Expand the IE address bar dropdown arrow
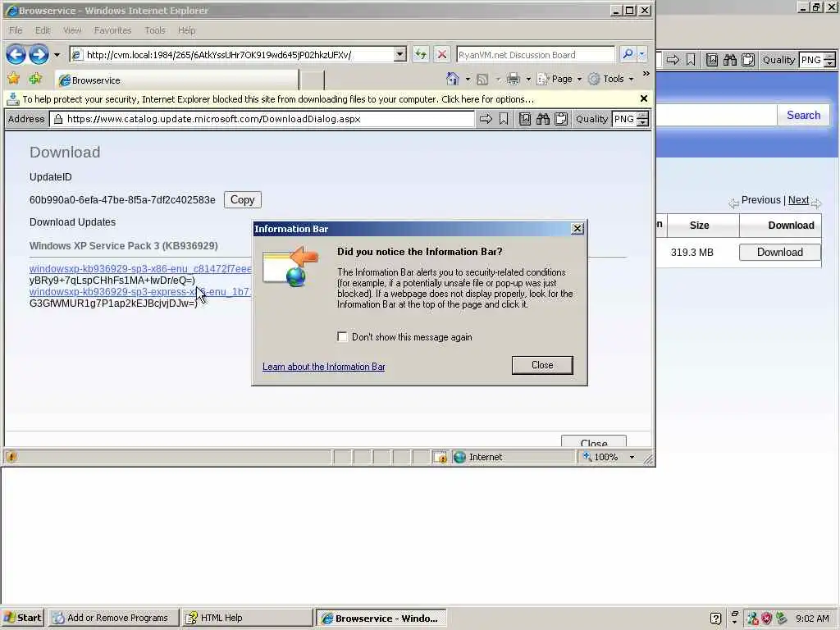 coord(399,55)
